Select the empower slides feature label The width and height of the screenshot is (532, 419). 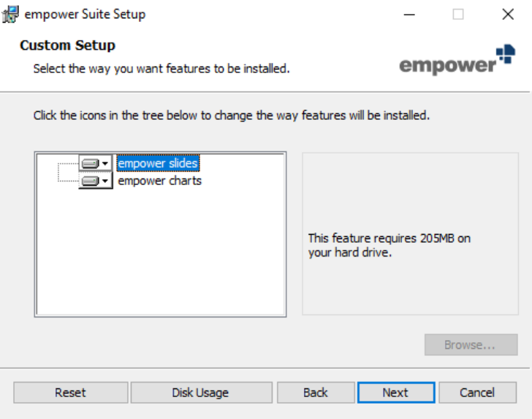pyautogui.click(x=158, y=163)
